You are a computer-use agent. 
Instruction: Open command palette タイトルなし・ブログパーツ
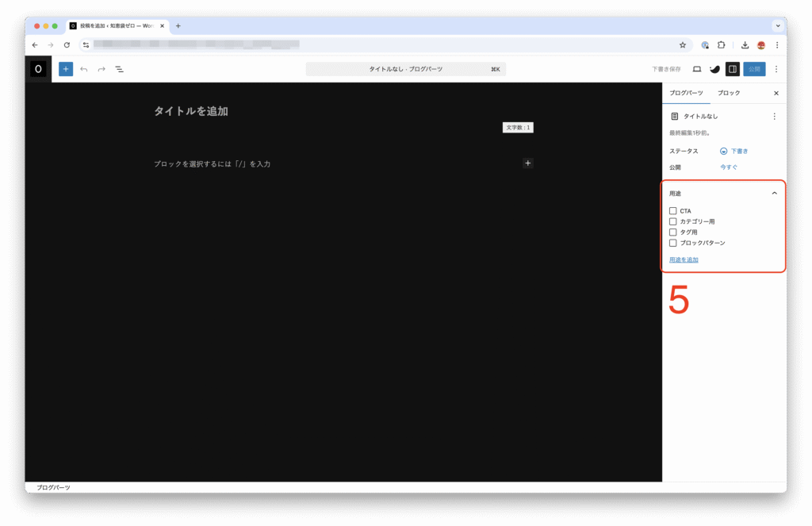[406, 69]
